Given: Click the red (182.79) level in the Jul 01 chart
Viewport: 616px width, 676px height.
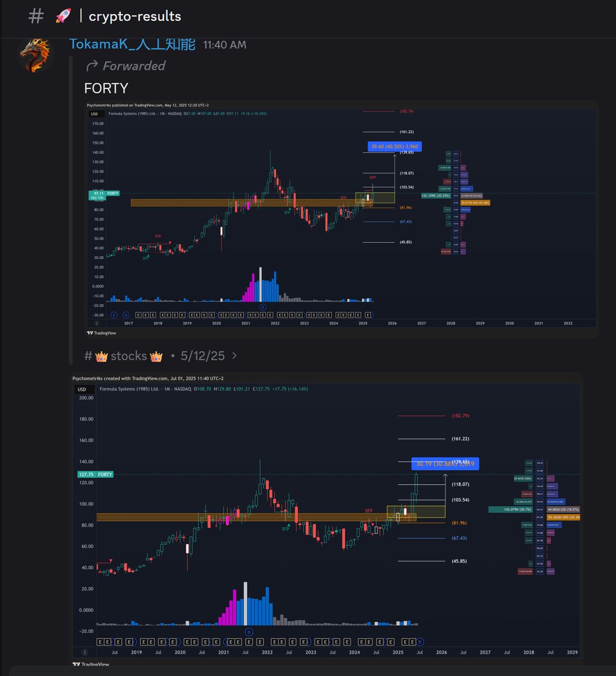Looking at the screenshot, I should click(460, 416).
